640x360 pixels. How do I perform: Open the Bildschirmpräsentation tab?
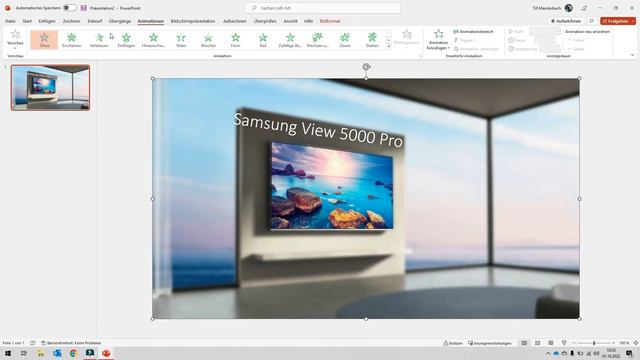tap(193, 21)
